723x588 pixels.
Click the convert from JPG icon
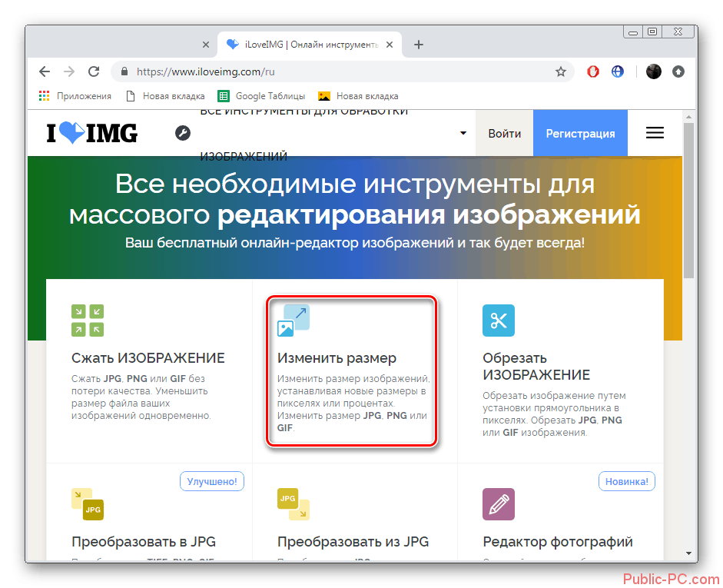click(294, 504)
